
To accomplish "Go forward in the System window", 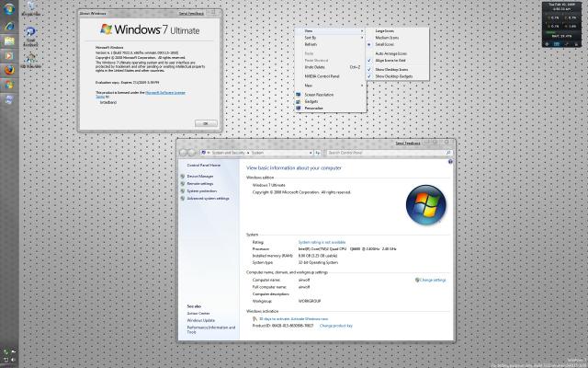I will point(192,153).
